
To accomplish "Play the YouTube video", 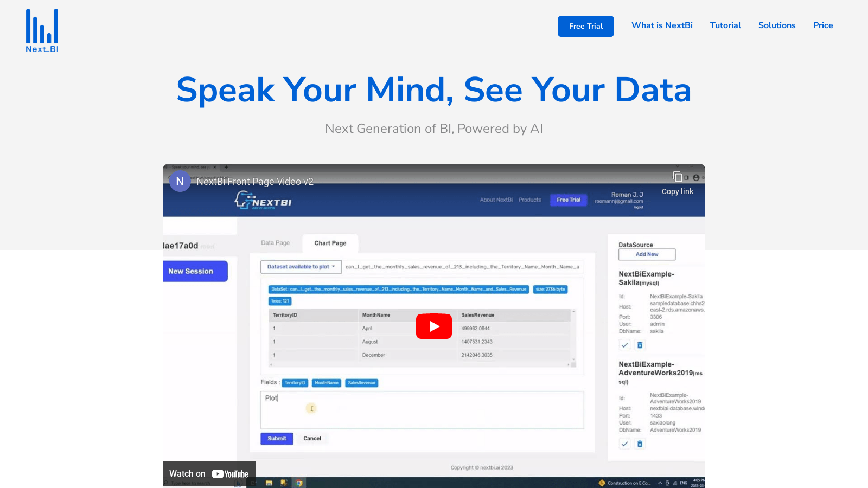I will (434, 326).
